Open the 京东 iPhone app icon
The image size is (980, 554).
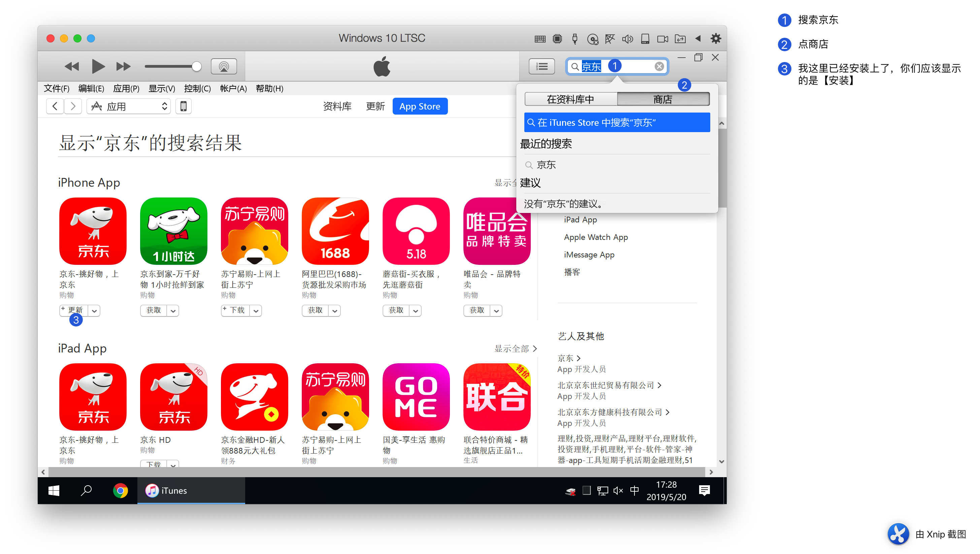[x=93, y=231]
